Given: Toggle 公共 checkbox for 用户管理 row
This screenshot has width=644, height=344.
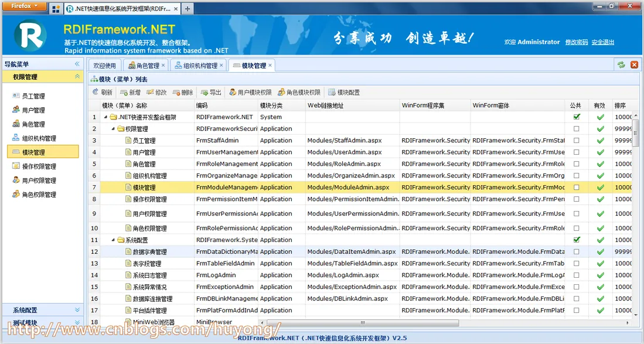Looking at the screenshot, I should click(x=577, y=152).
